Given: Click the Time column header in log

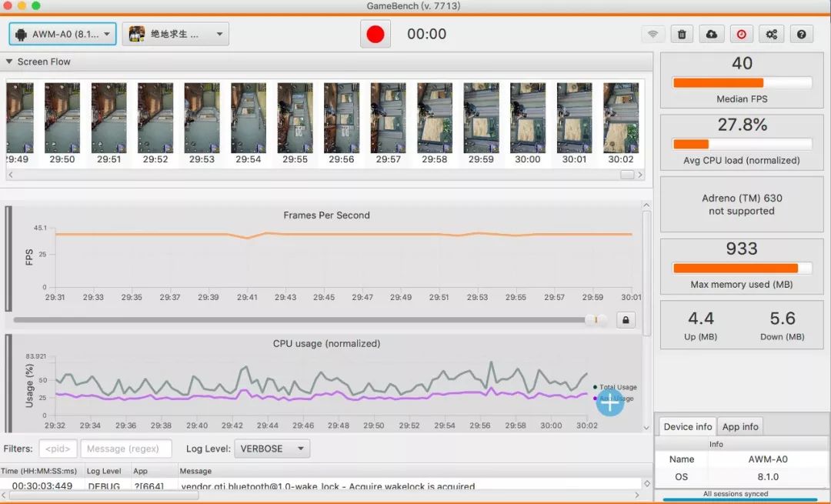Looking at the screenshot, I should click(x=42, y=471).
